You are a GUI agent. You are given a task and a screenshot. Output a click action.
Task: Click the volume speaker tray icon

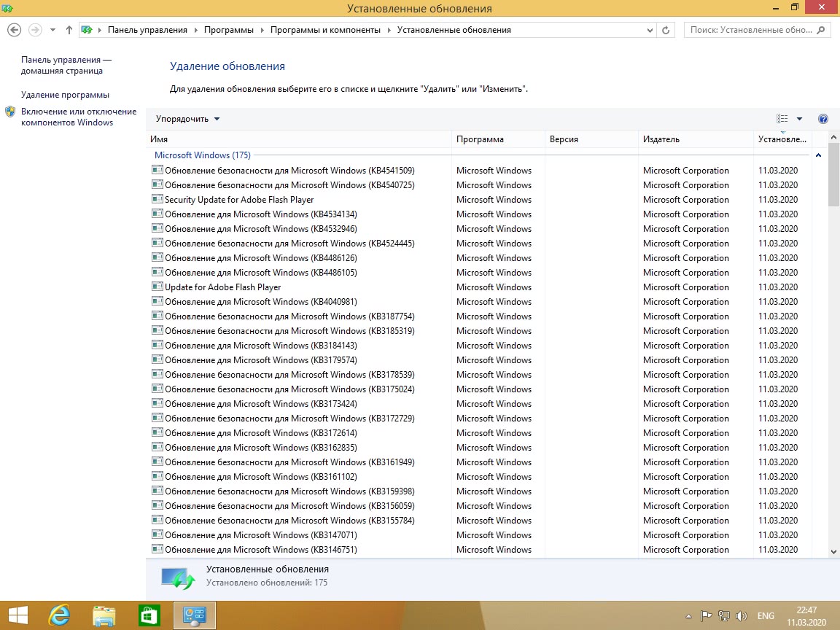[742, 616]
